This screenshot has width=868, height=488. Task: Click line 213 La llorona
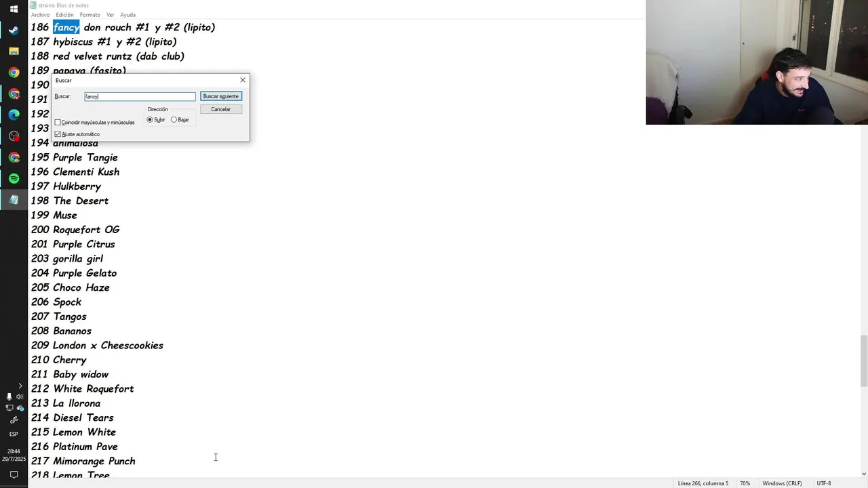[66, 403]
